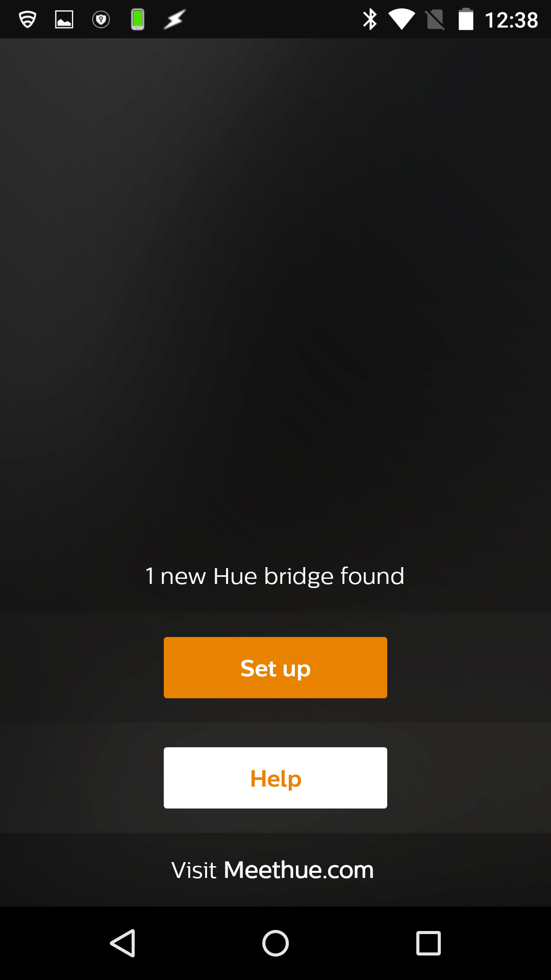Tap the dark empty background above the message
This screenshot has width=551, height=980.
tap(275, 296)
